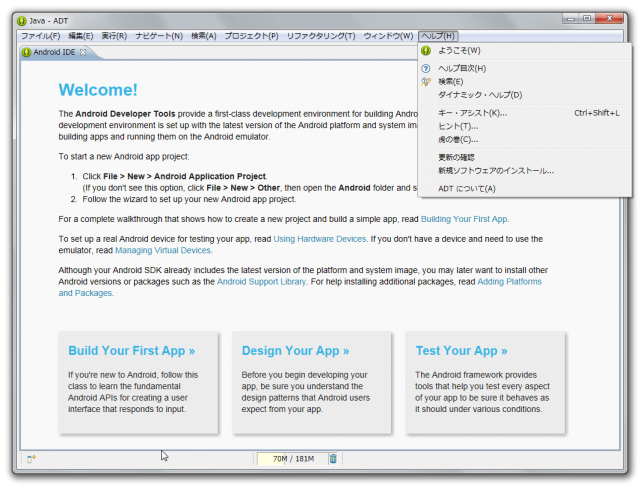Viewport: 640px width, 486px height.
Task: Click the Design Your App » heading
Action: tap(295, 351)
